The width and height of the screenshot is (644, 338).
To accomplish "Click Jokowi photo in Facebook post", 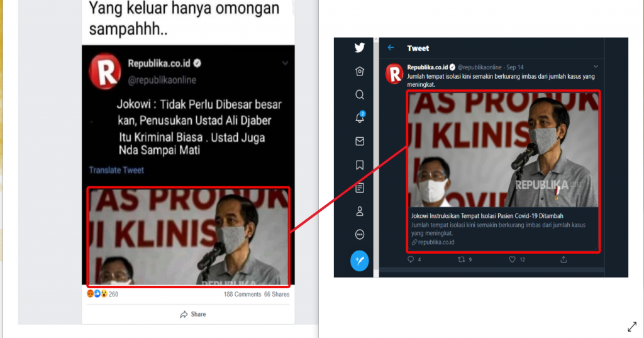I will (189, 237).
